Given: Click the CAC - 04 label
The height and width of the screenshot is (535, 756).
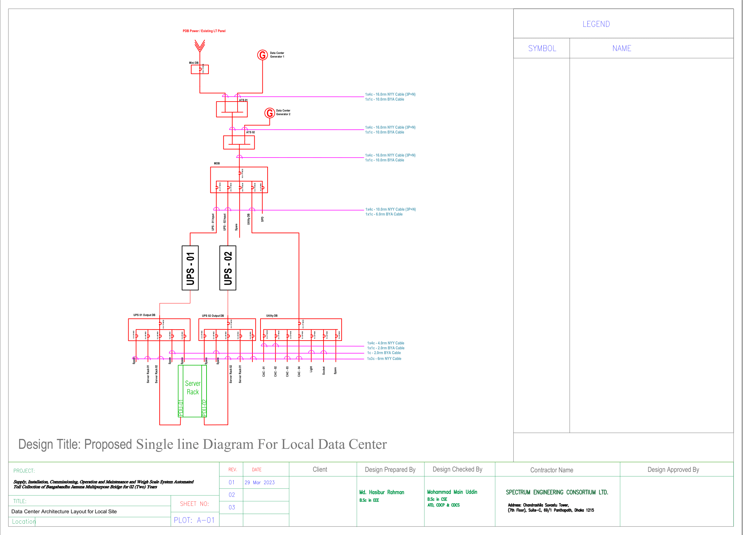Looking at the screenshot, I should point(299,372).
